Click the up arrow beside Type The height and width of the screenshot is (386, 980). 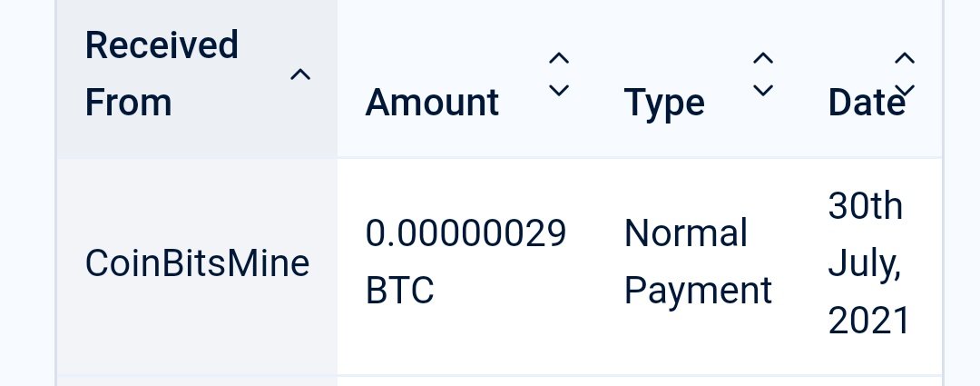click(764, 60)
